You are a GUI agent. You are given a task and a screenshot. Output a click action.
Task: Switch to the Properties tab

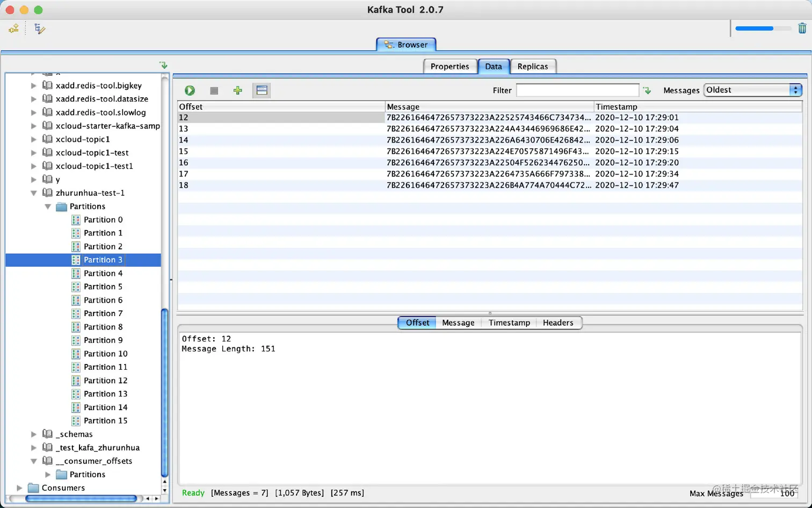pyautogui.click(x=450, y=66)
